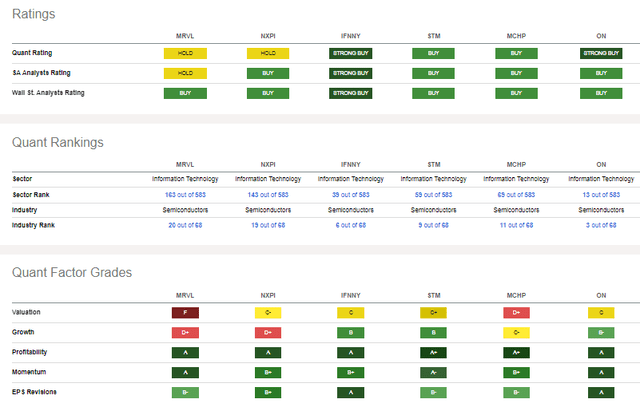
Task: Open NXPI's Sector Rank link
Action: [268, 195]
